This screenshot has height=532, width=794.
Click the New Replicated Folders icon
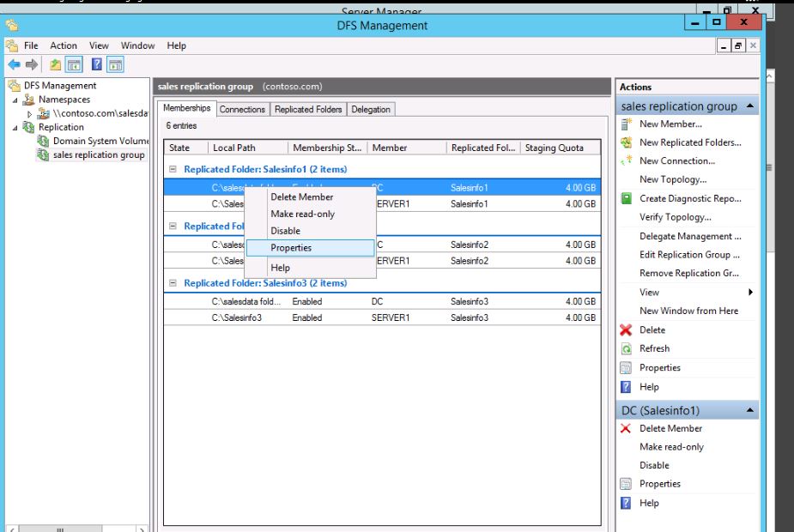[x=627, y=142]
